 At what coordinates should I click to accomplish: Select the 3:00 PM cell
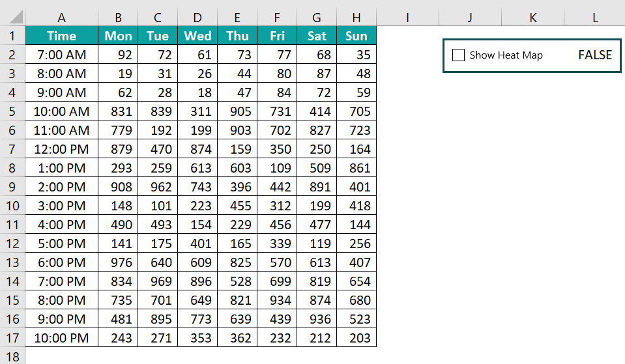61,206
